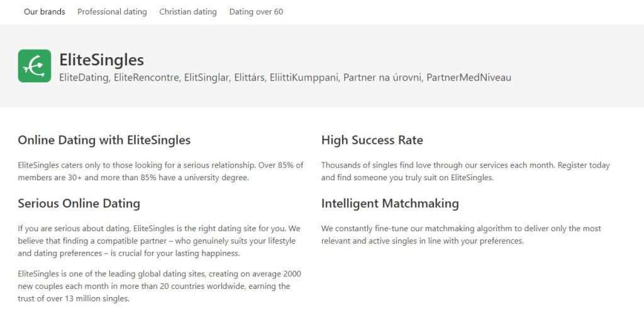Select the EliteDating brand name
644x309 pixels.
(84, 77)
